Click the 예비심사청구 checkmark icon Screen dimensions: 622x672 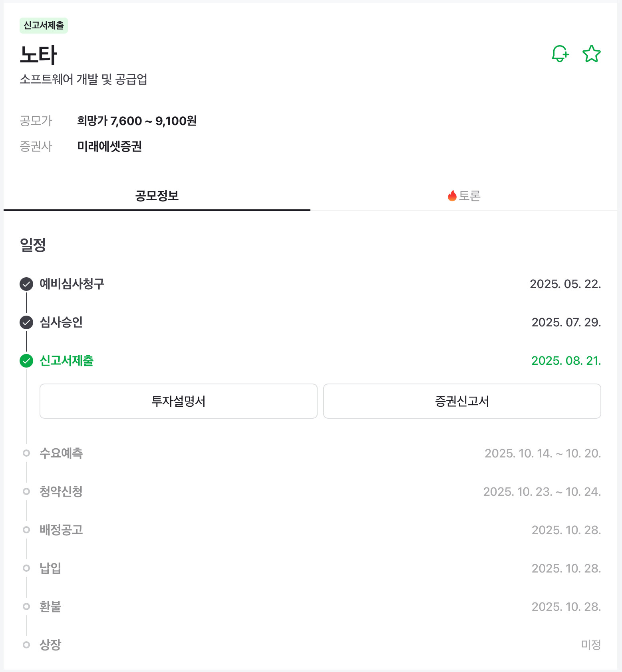coord(26,284)
